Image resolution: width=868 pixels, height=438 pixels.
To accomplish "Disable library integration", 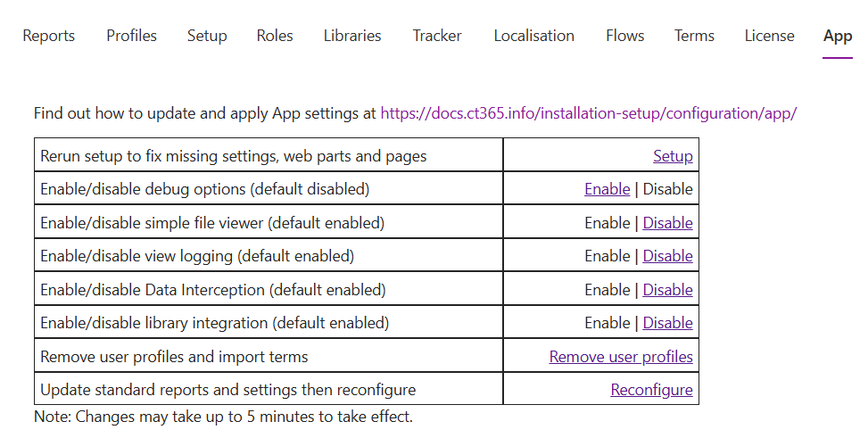I will (667, 323).
